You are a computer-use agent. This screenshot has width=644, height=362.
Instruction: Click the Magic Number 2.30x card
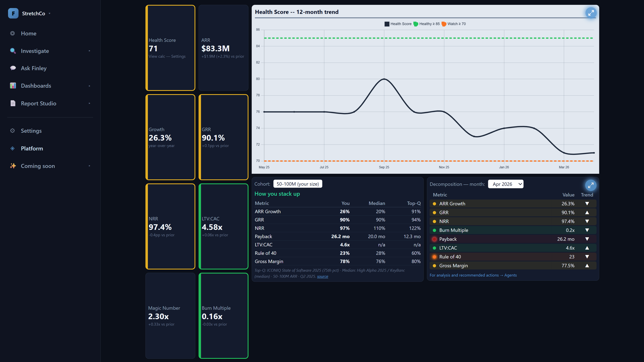coord(170,316)
